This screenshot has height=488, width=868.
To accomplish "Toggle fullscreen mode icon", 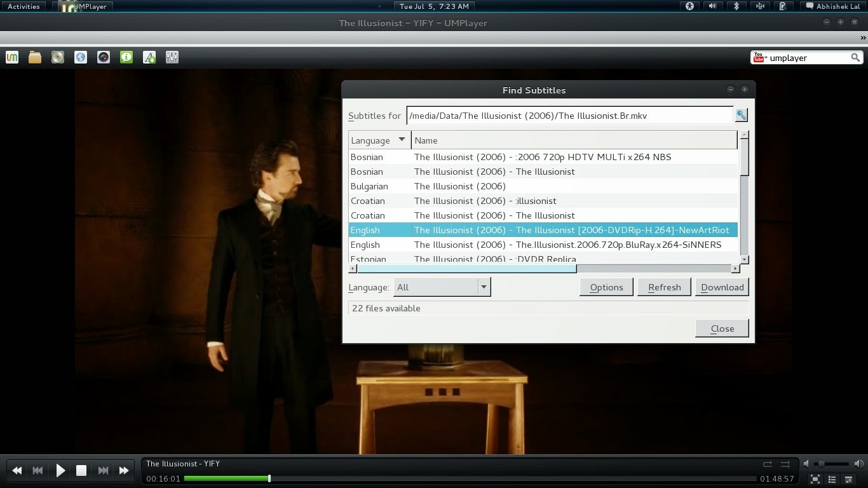I will (x=815, y=479).
